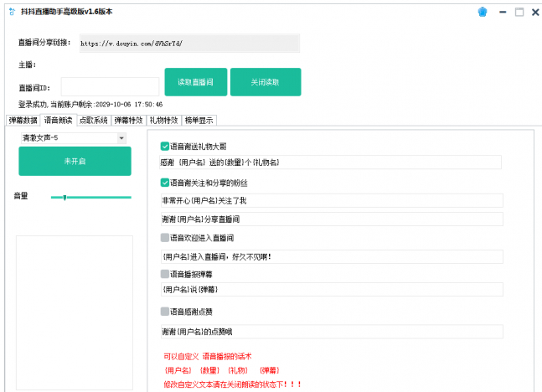This screenshot has height=392, width=542.
Task: Click the 直播间ID input field
Action: pos(111,87)
